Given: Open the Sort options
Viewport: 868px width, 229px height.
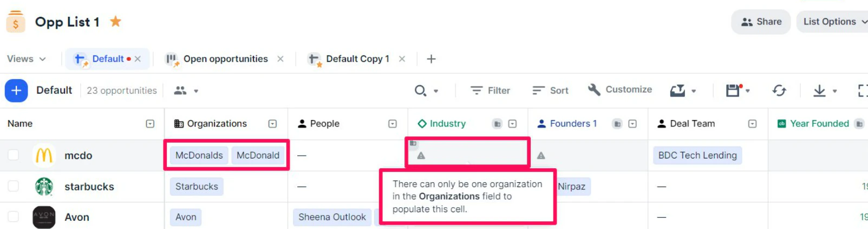Looking at the screenshot, I should pos(550,91).
